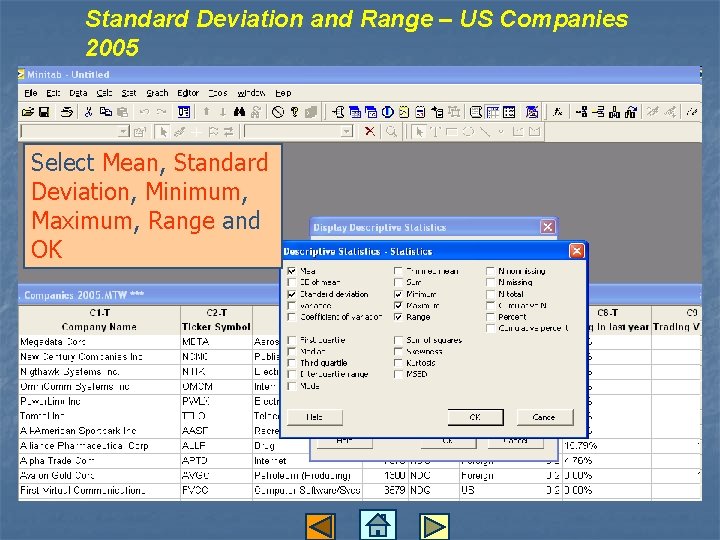Image resolution: width=720 pixels, height=540 pixels.
Task: Click the graph select arrow tool
Action: tap(419, 132)
